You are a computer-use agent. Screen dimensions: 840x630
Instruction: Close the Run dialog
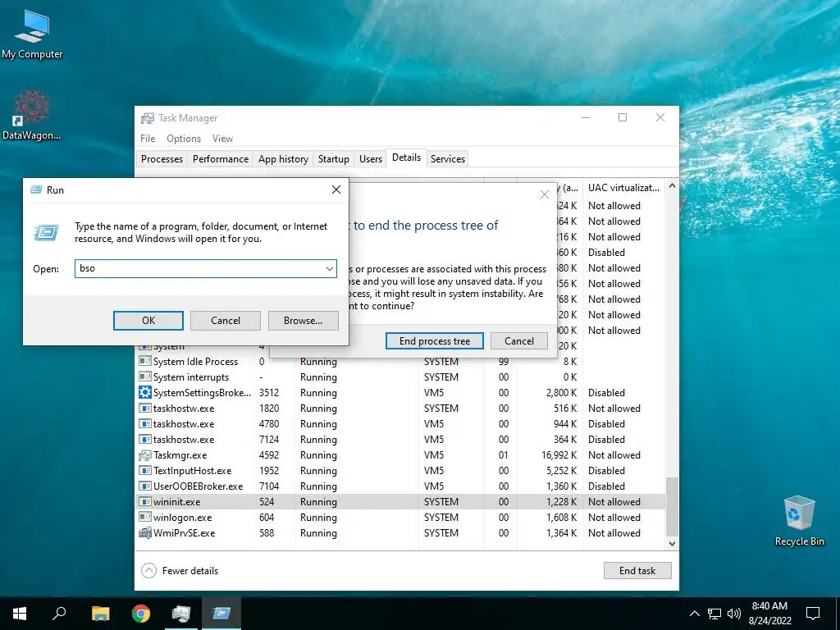click(x=336, y=189)
